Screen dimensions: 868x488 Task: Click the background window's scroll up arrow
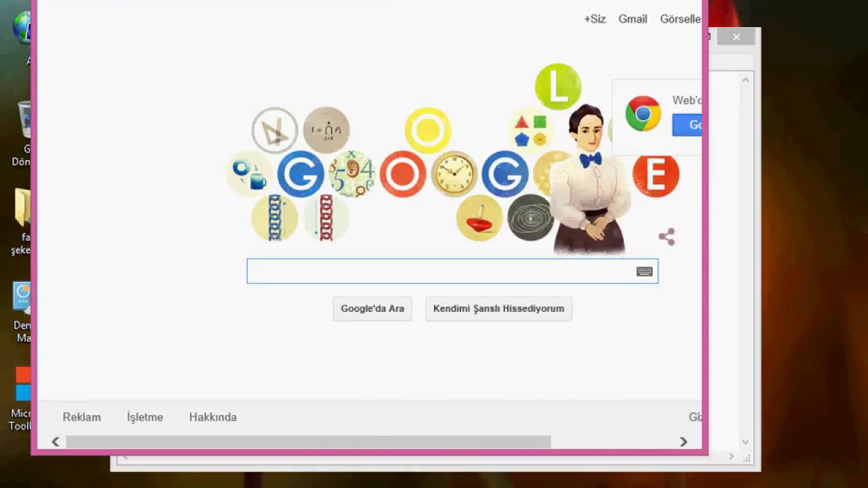coord(745,80)
